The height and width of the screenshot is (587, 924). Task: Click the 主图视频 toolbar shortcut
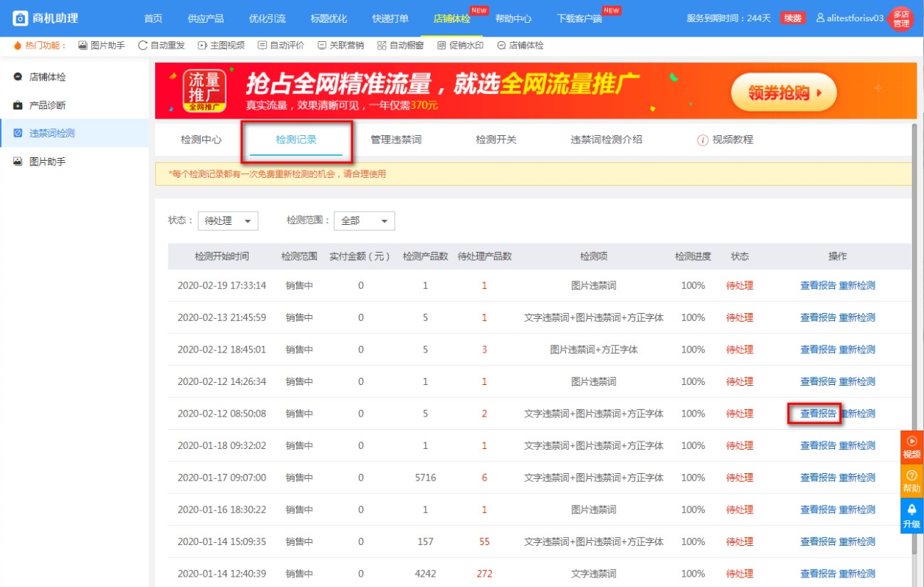point(203,46)
